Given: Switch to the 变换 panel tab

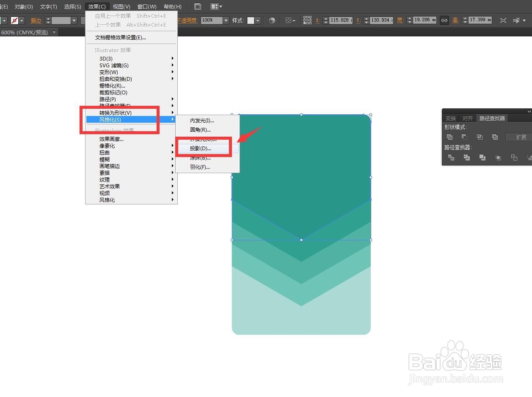Looking at the screenshot, I should 451,119.
